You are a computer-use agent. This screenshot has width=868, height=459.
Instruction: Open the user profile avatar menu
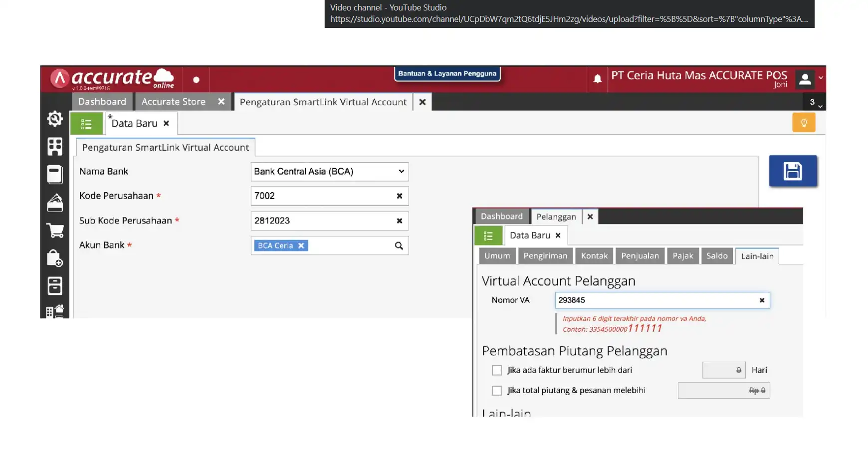[x=805, y=79]
